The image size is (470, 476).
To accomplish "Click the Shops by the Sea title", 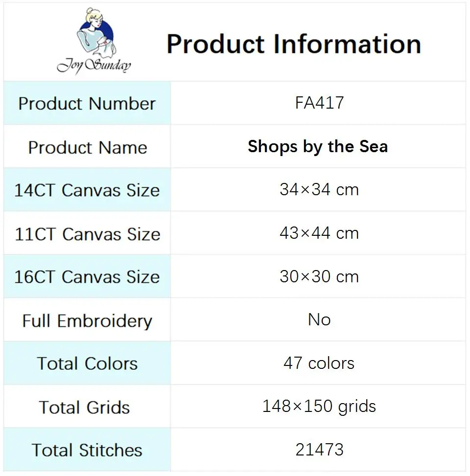I will [x=318, y=147].
